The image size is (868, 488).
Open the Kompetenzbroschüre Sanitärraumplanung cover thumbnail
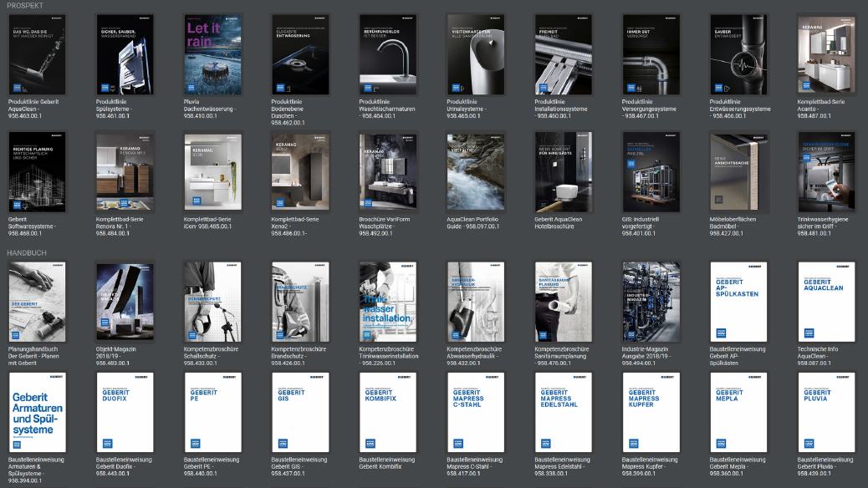(564, 302)
